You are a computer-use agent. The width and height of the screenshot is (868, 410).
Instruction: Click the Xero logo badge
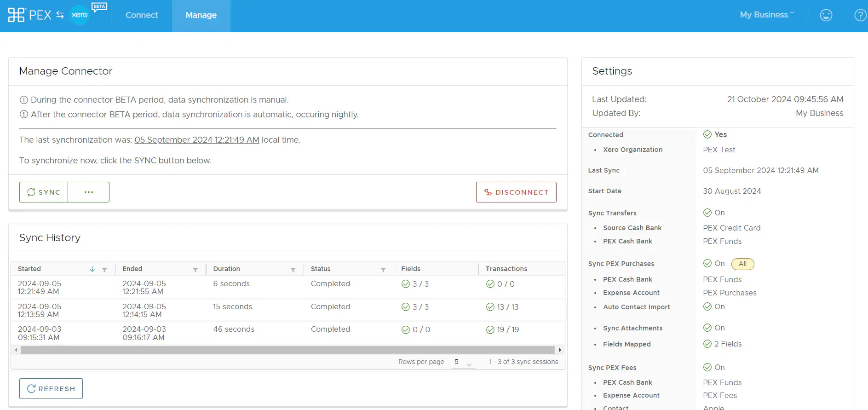point(80,15)
